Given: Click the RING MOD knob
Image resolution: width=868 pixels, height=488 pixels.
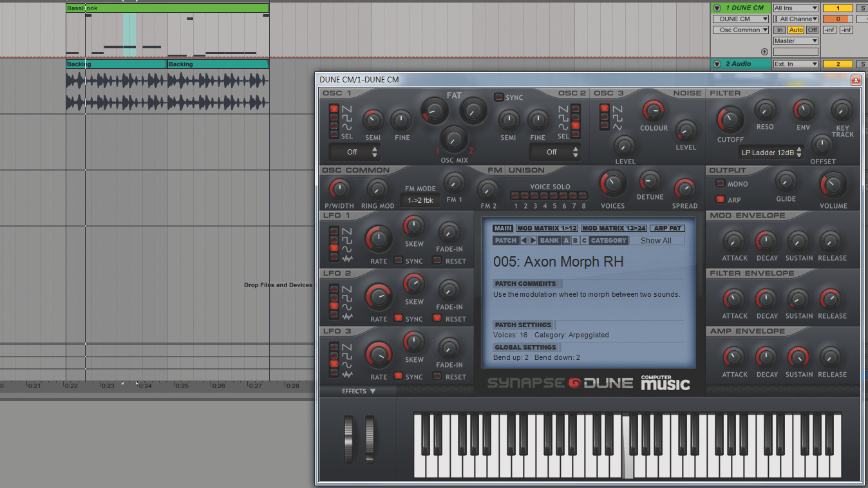Looking at the screenshot, I should (377, 189).
